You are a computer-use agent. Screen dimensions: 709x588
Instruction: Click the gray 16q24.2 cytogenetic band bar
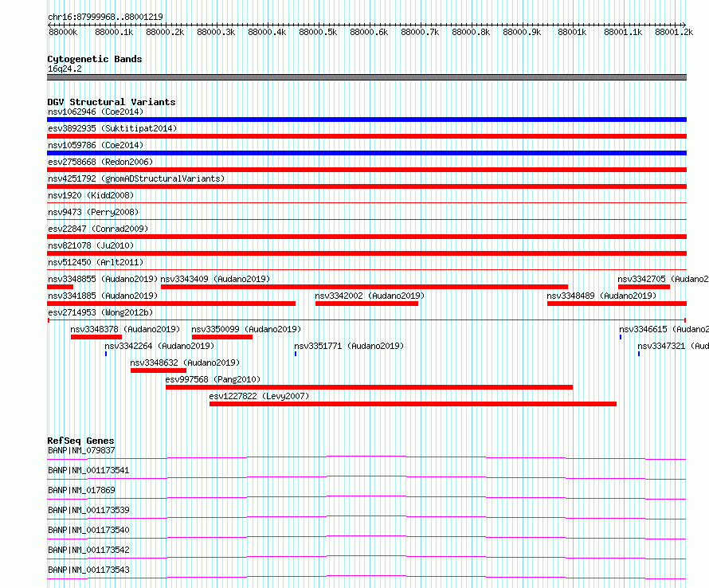[x=366, y=77]
